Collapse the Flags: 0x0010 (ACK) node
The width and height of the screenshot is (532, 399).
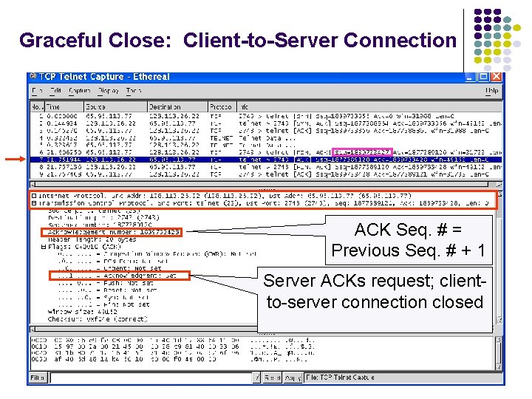[x=44, y=247]
